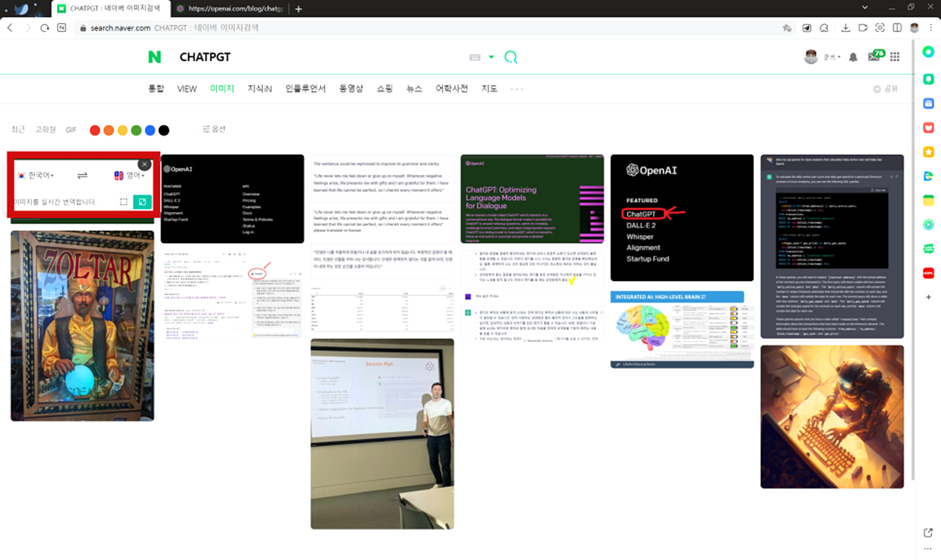Viewport: 941px width, 560px height.
Task: Filter images by the red color swatch
Action: [x=95, y=130]
